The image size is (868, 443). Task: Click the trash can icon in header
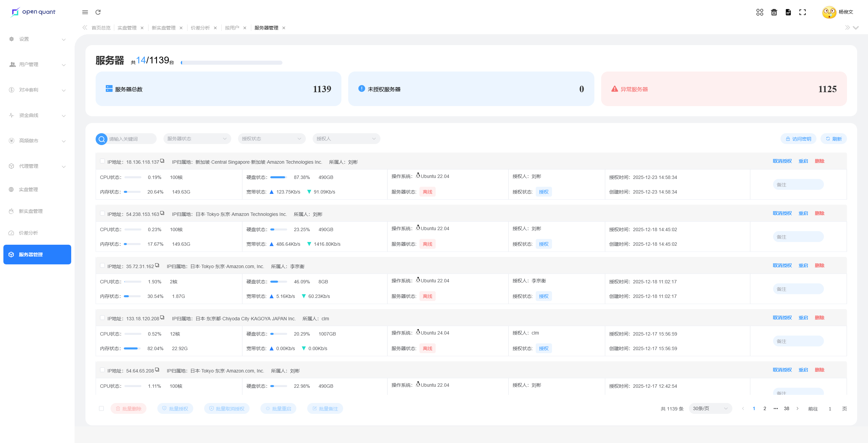(774, 12)
